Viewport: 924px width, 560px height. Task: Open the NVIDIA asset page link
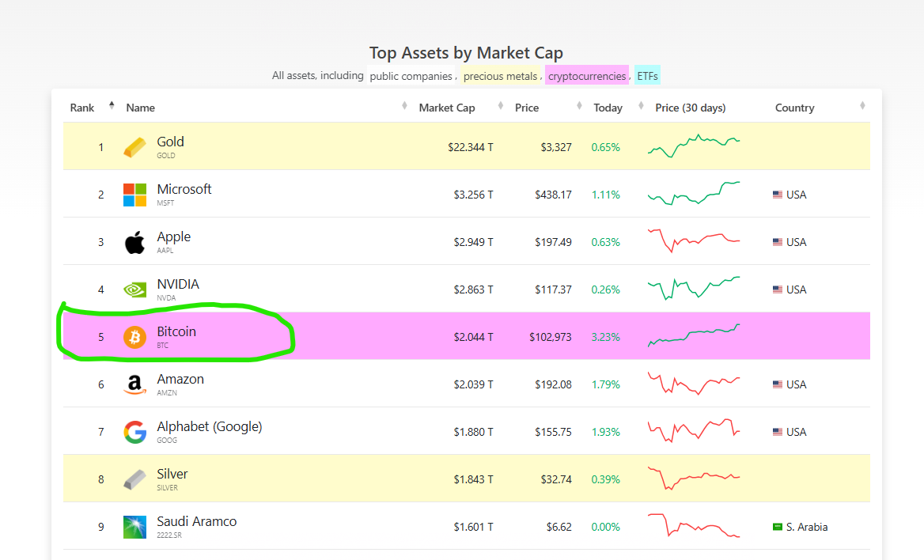[x=178, y=284]
